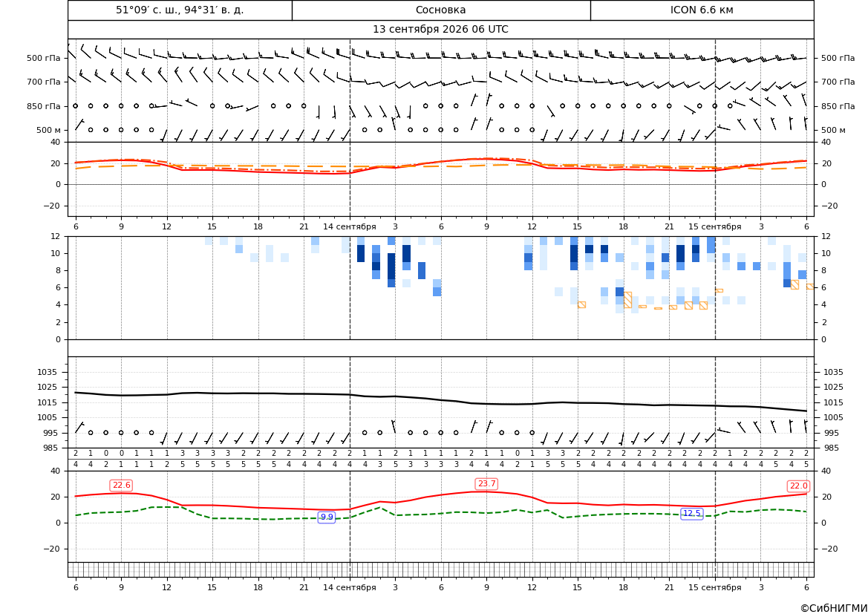868x614 pixels.
Task: Click the 500 гПа left axis label
Action: pyautogui.click(x=44, y=58)
